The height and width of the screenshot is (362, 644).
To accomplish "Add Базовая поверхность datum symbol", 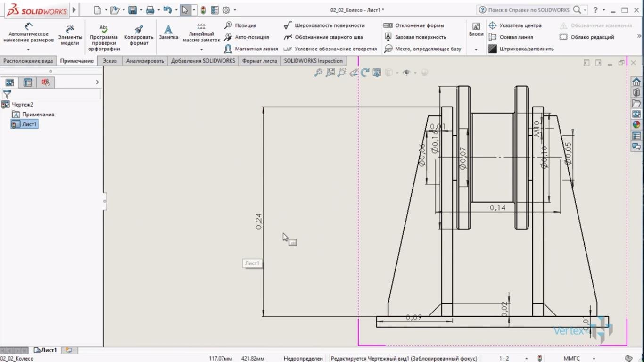I will pyautogui.click(x=415, y=37).
